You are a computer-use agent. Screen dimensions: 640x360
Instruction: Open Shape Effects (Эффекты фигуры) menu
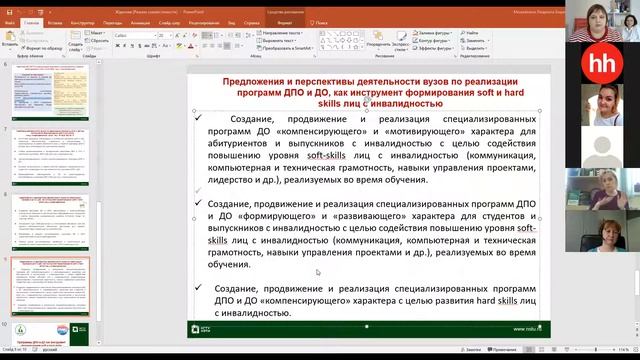click(x=433, y=48)
